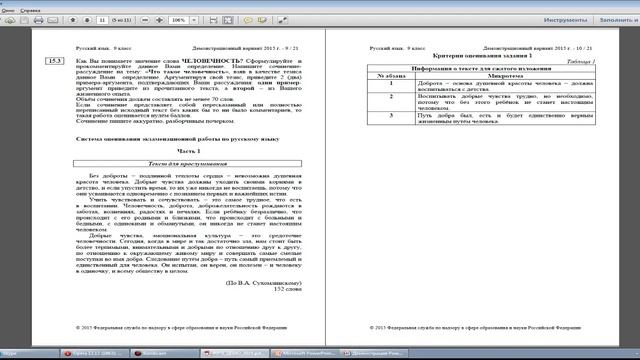Click 'Критерии оценивания задания 1' heading
Viewport: 640px width, 360px height.
482,55
